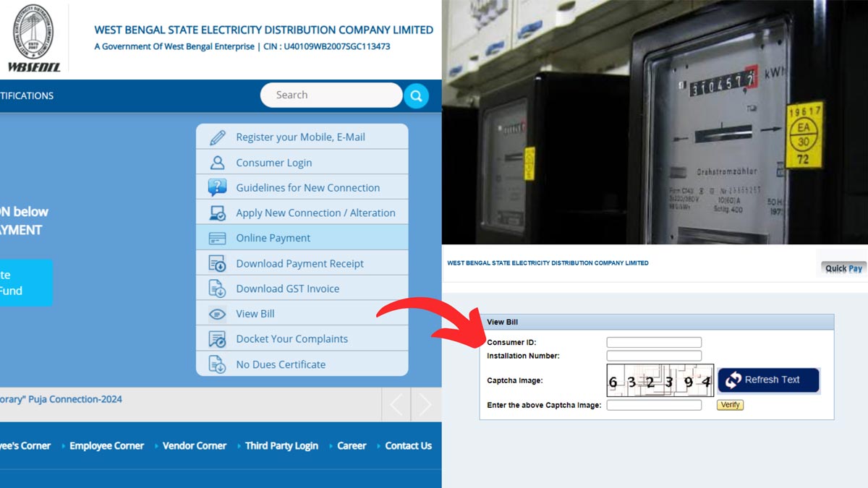Open the Contact Us page

[407, 445]
